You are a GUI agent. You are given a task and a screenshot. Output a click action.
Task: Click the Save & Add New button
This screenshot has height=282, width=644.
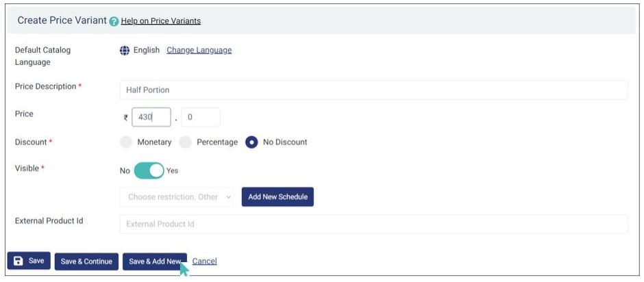click(x=155, y=261)
